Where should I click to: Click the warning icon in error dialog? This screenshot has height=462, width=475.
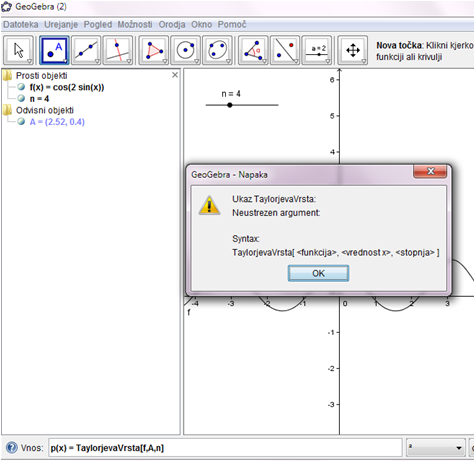point(209,205)
